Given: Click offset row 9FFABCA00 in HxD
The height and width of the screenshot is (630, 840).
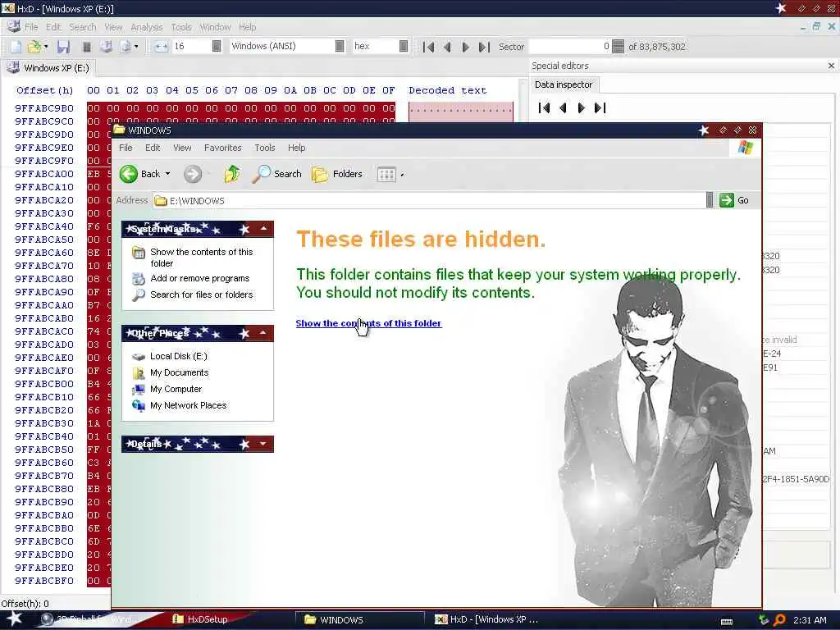Looking at the screenshot, I should click(44, 174).
